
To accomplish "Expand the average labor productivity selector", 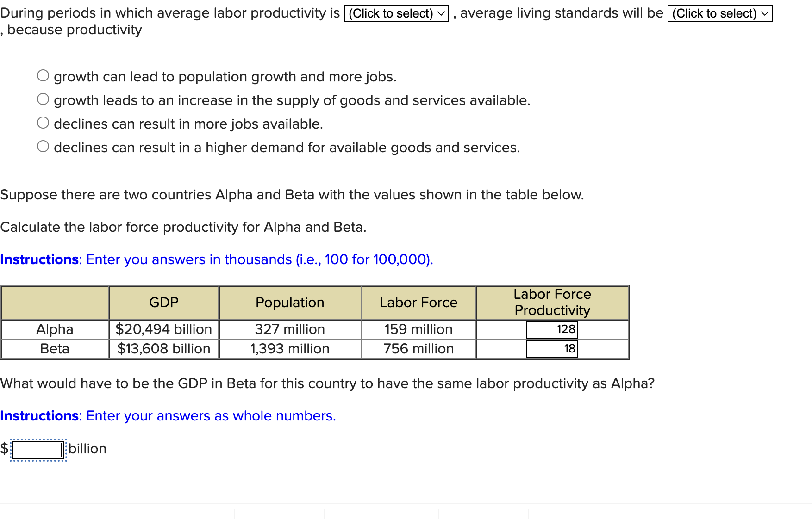I will [396, 13].
